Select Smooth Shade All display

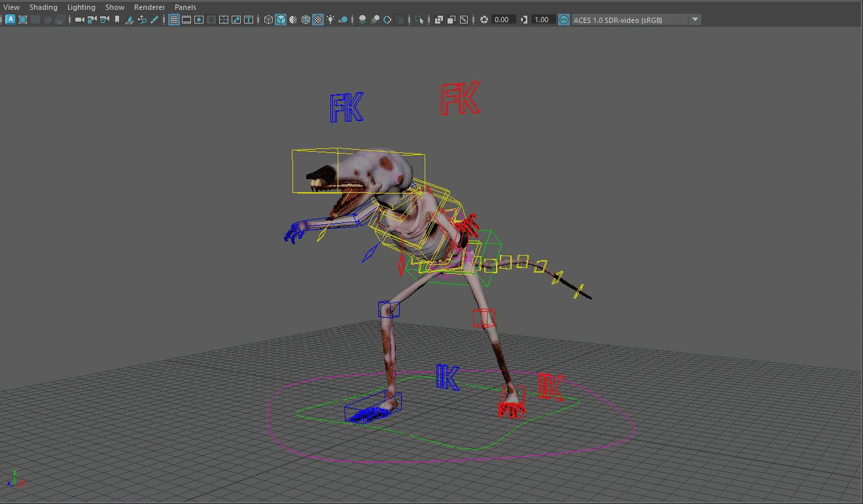281,20
